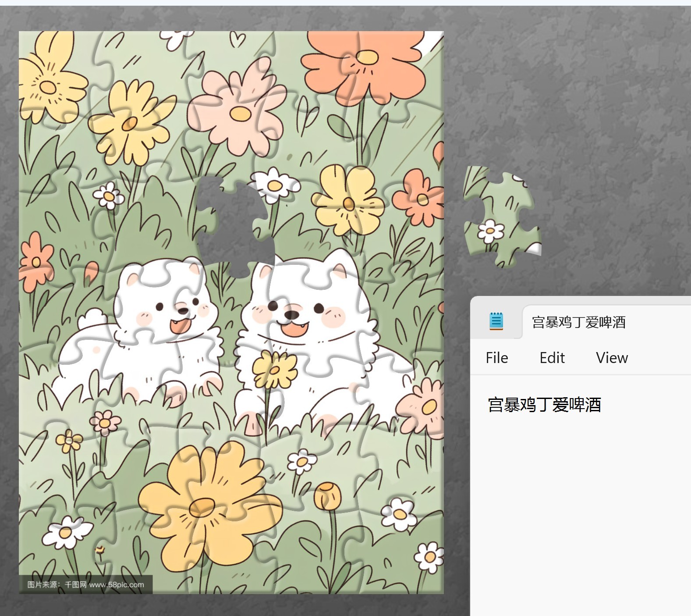
Task: Click the yellow tulip bud near the bottom
Action: click(x=327, y=496)
